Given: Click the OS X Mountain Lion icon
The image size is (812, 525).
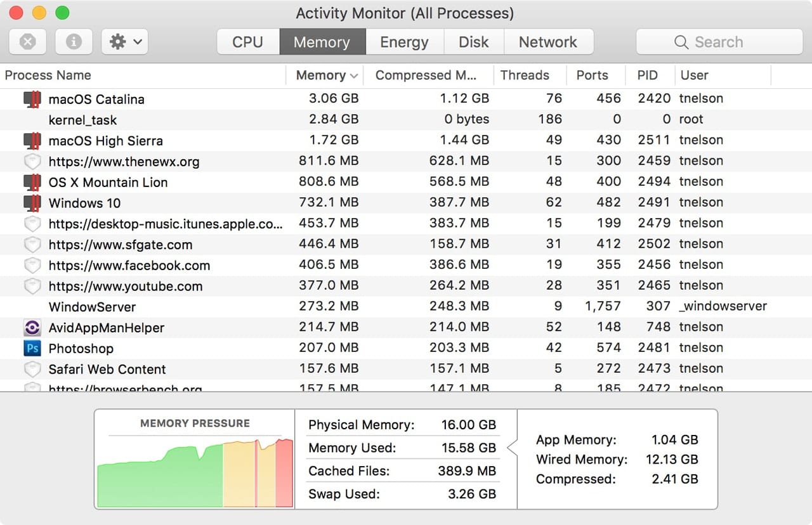Looking at the screenshot, I should (34, 182).
